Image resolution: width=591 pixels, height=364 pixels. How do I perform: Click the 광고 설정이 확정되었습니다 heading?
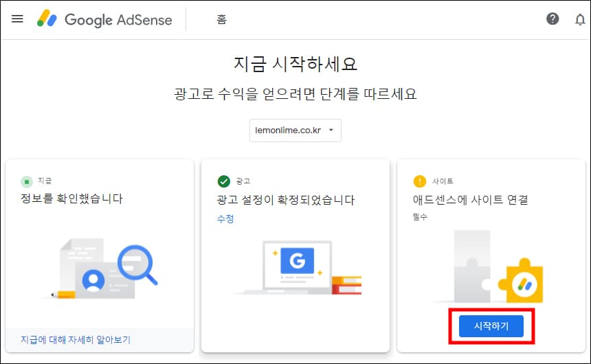(x=286, y=200)
